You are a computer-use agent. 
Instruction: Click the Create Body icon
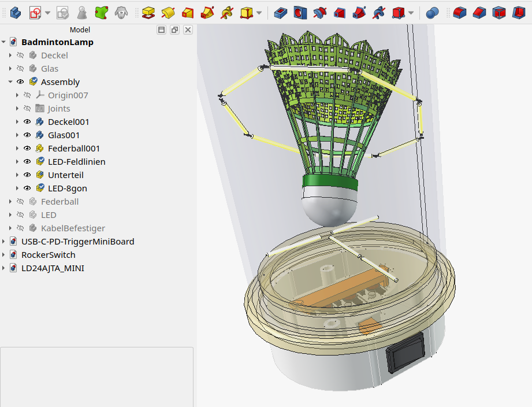(16, 12)
